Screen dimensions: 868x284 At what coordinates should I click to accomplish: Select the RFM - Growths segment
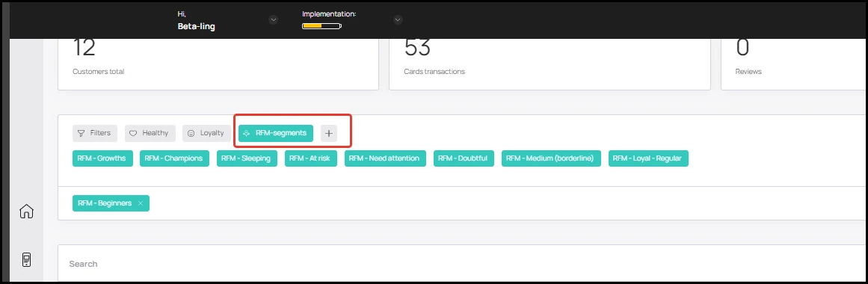tap(102, 158)
